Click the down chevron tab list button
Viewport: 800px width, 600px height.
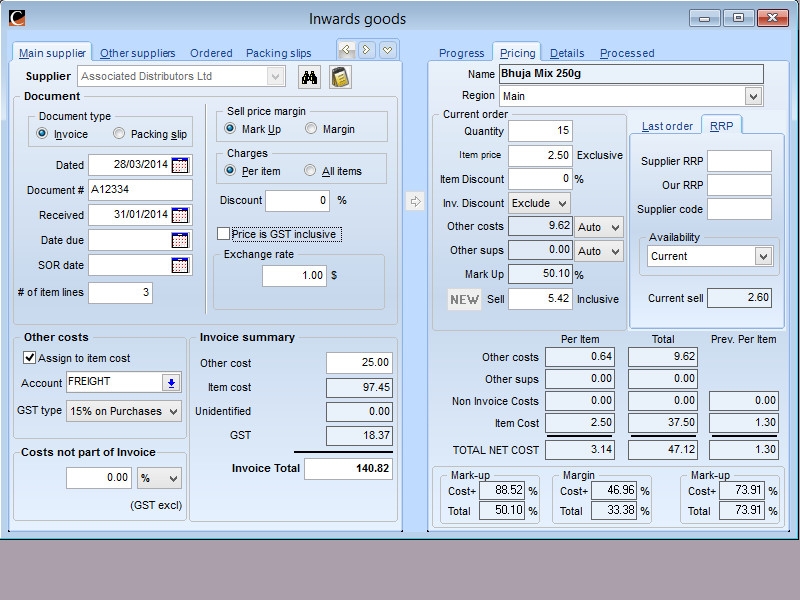click(387, 50)
